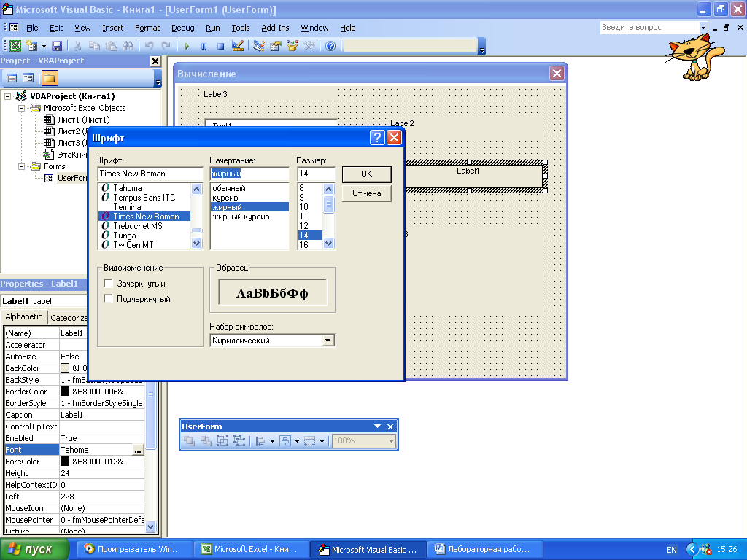Click the Copy toolbar icon
The image size is (747, 560).
(x=94, y=46)
